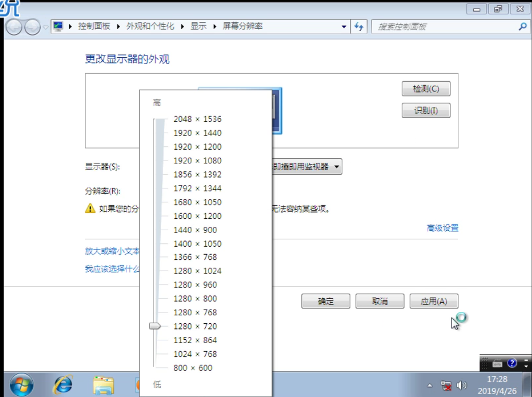Image resolution: width=532 pixels, height=397 pixels.
Task: Open the 高级设置 link
Action: click(442, 228)
